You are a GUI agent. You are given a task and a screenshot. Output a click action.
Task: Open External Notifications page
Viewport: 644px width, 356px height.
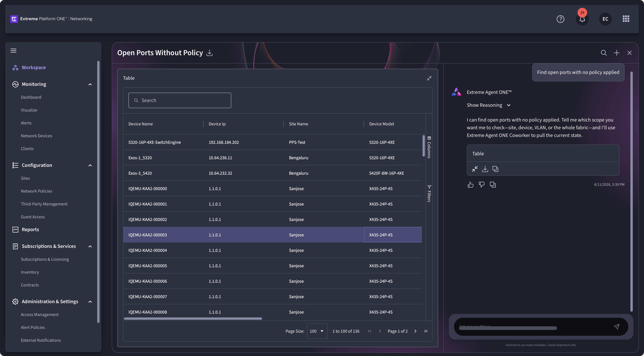41,340
